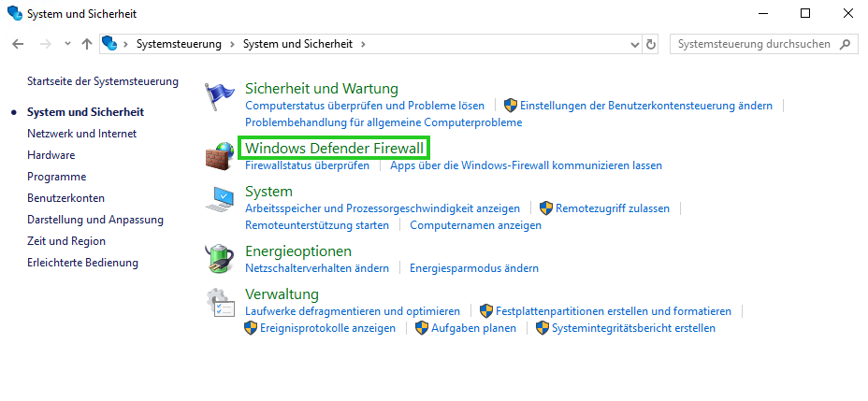Click the Energieoptionen battery icon
The height and width of the screenshot is (401, 868).
click(x=220, y=258)
